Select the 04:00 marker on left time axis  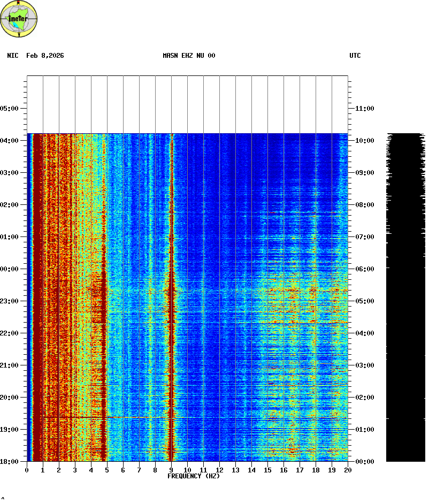[10, 140]
